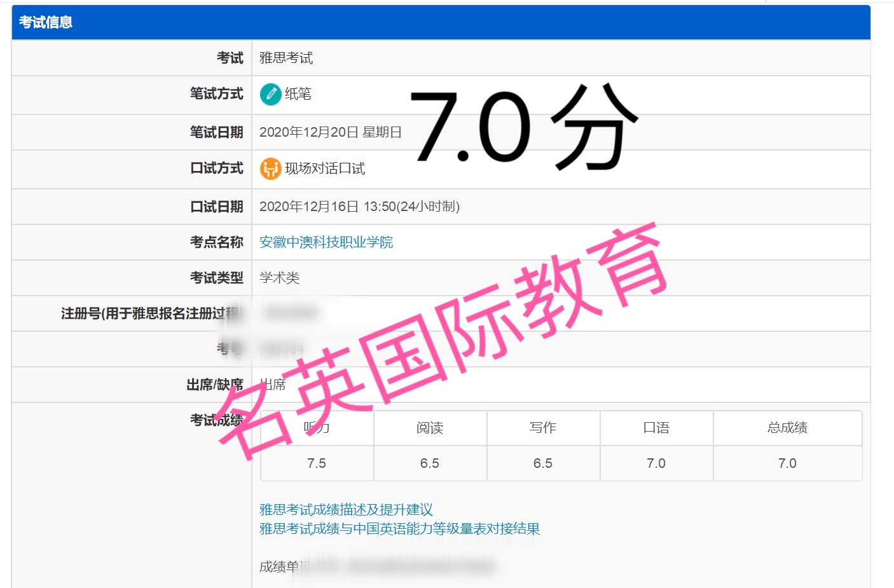The height and width of the screenshot is (588, 894).
Task: Select the 考试 row label
Action: pyautogui.click(x=230, y=58)
